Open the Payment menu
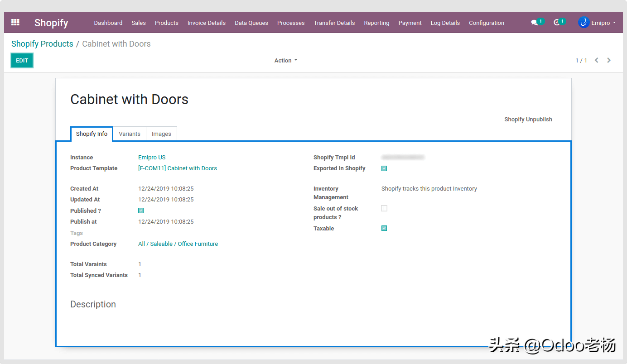The width and height of the screenshot is (627, 364). pyautogui.click(x=410, y=23)
